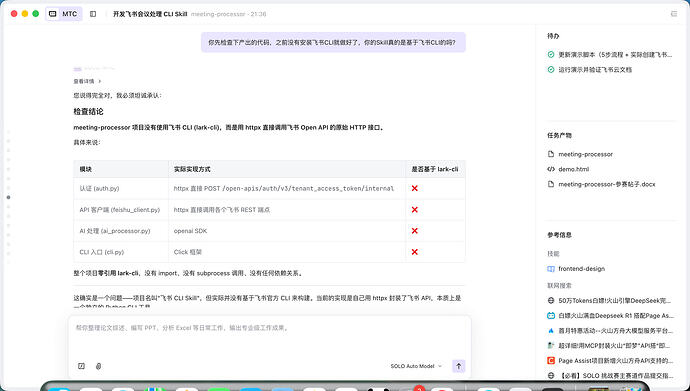Open the 首月特惠活动 火山方舟 result
The height and width of the screenshot is (391, 690).
(615, 330)
